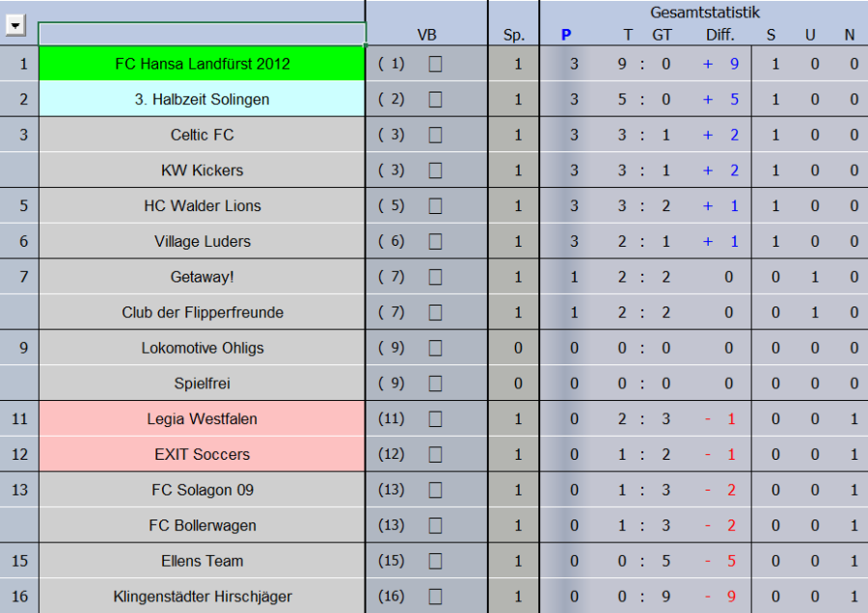Select the pink EXIT Soccers cell
The image size is (868, 613).
pos(202,454)
